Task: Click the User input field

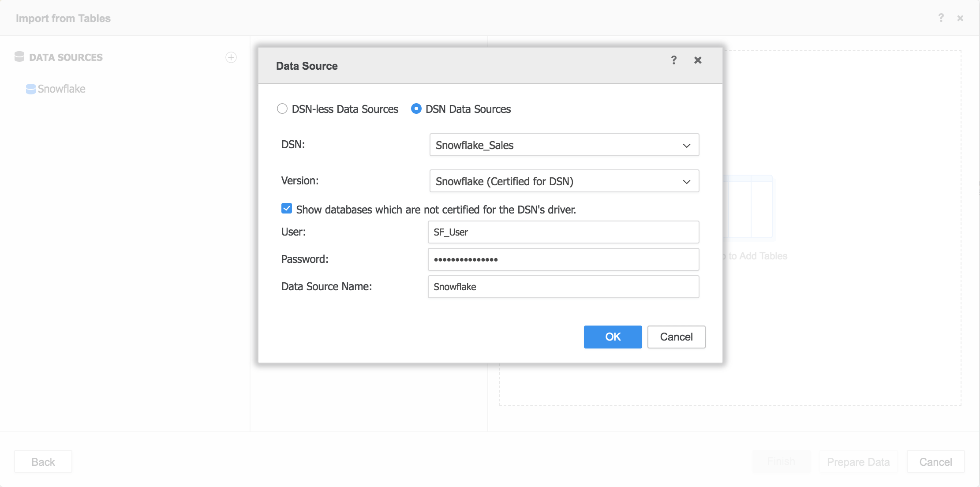Action: pos(563,232)
